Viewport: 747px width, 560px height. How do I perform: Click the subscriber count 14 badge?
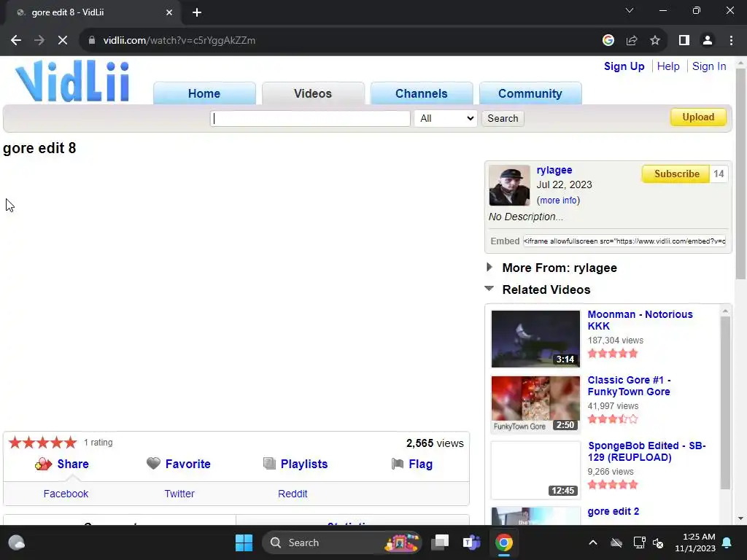tap(719, 174)
